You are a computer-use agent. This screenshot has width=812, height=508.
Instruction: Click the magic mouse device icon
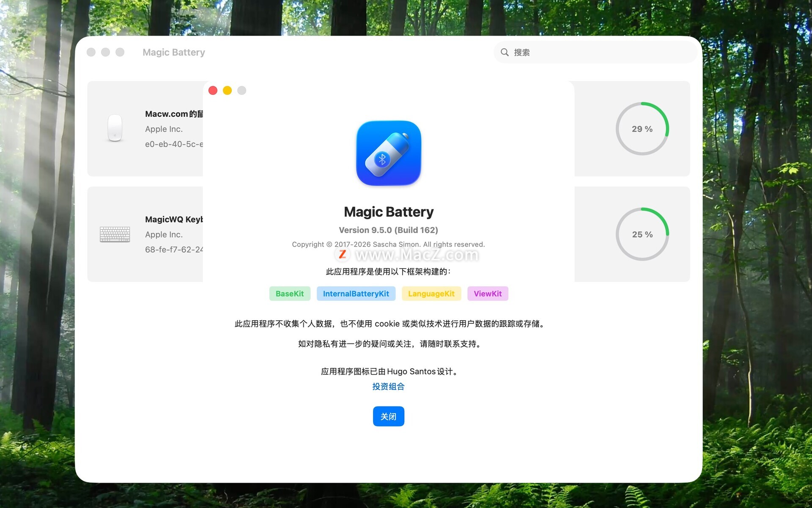[115, 128]
